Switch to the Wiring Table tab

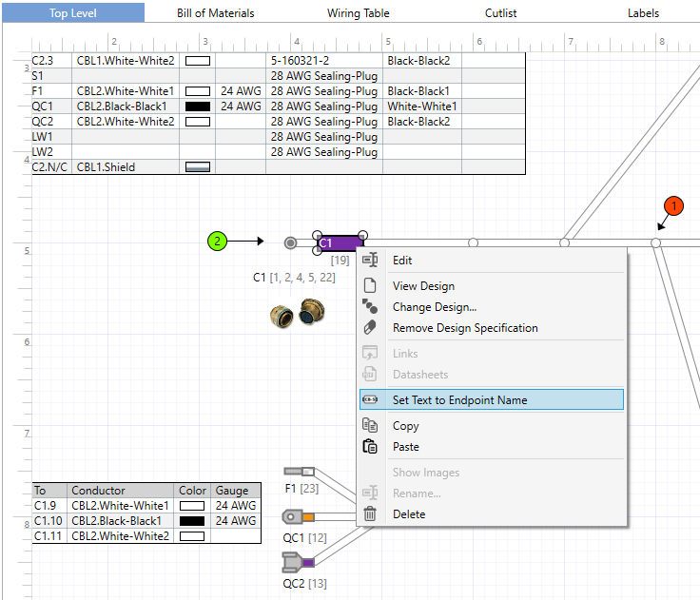tap(358, 13)
